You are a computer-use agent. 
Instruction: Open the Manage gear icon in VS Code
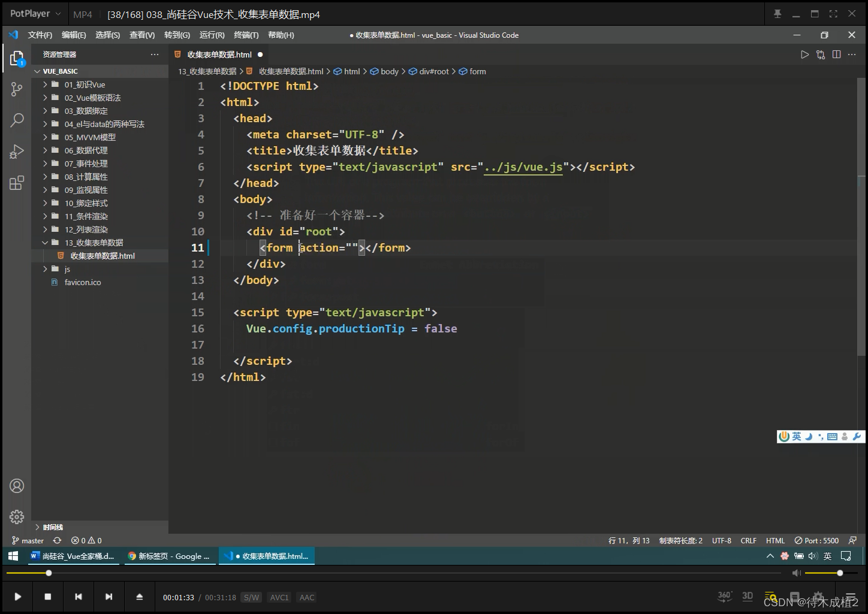tap(17, 516)
